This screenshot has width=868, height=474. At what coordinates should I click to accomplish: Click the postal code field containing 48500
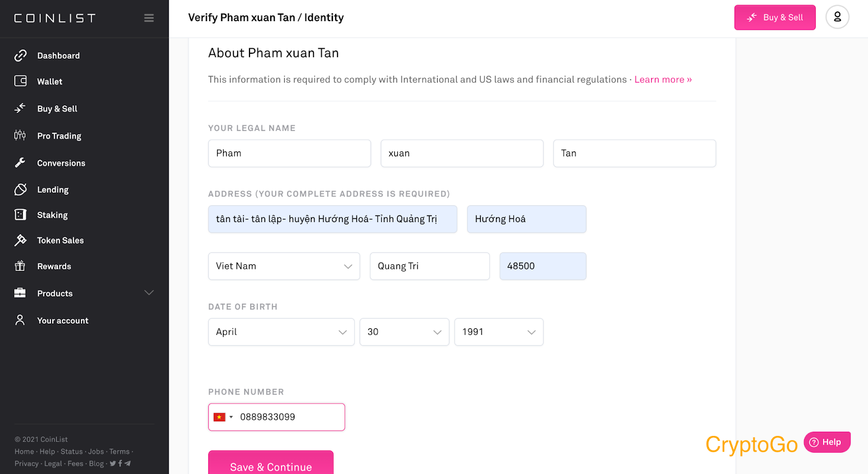pyautogui.click(x=542, y=266)
